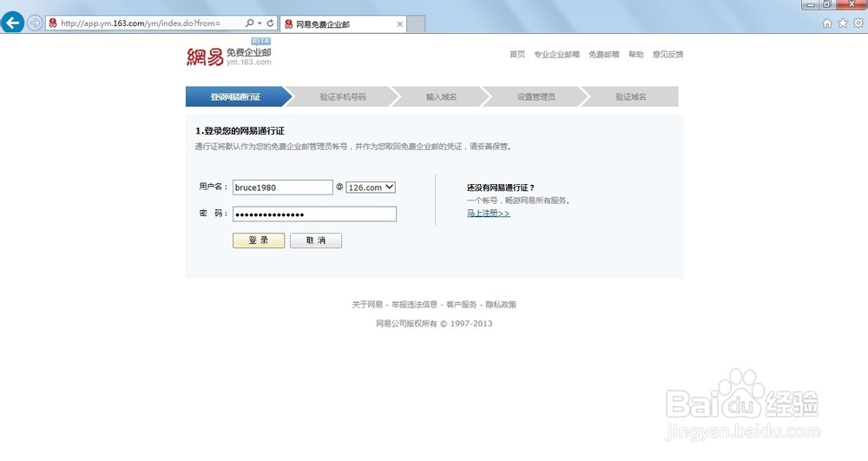Click the 网易公司版权所有 © 1997-2013 text
Image resolution: width=868 pixels, height=461 pixels.
[434, 323]
